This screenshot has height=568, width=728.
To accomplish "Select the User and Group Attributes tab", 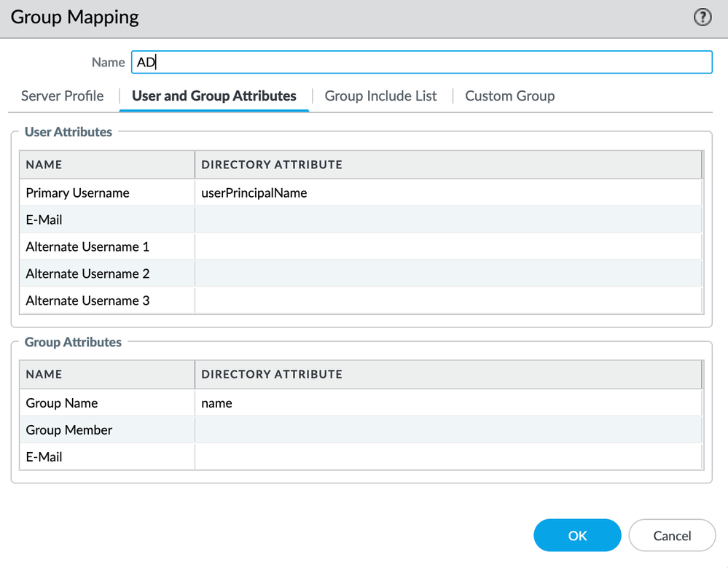I will (x=214, y=96).
